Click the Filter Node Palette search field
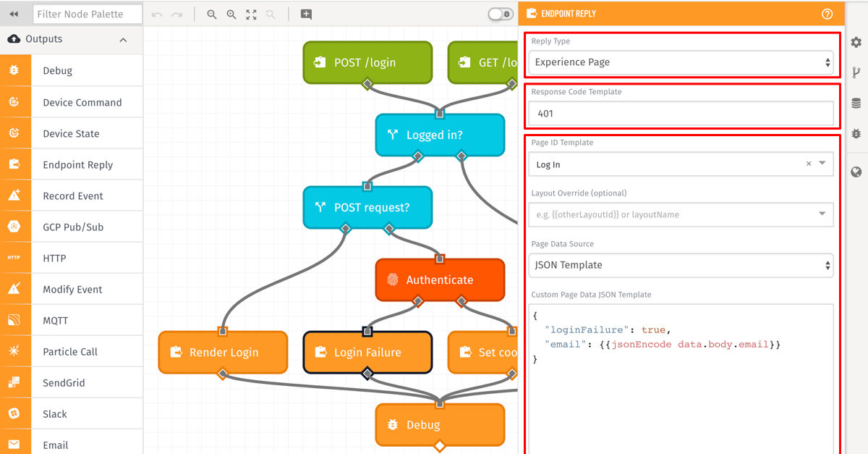 tap(88, 14)
